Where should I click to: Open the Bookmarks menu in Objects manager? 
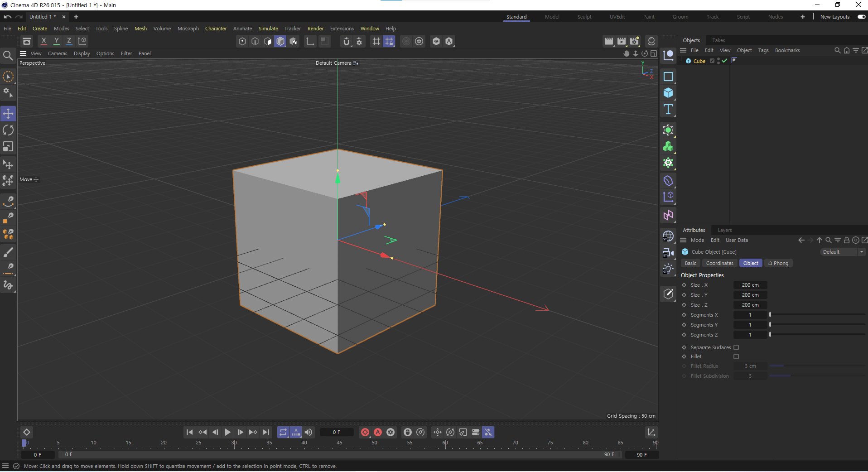tap(787, 50)
